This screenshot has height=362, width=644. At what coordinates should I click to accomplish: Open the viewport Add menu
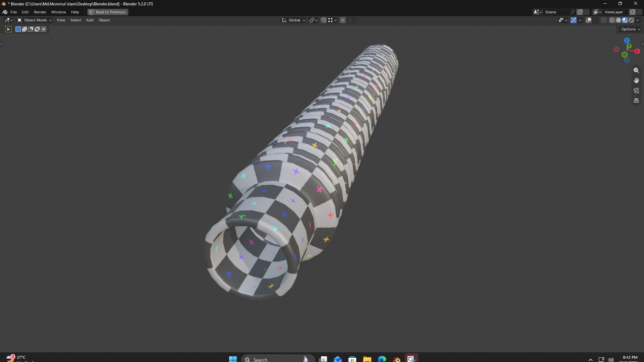pyautogui.click(x=90, y=20)
